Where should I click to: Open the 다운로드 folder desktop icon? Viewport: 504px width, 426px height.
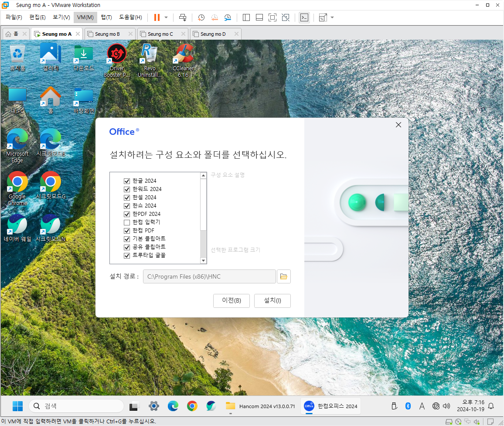[84, 58]
